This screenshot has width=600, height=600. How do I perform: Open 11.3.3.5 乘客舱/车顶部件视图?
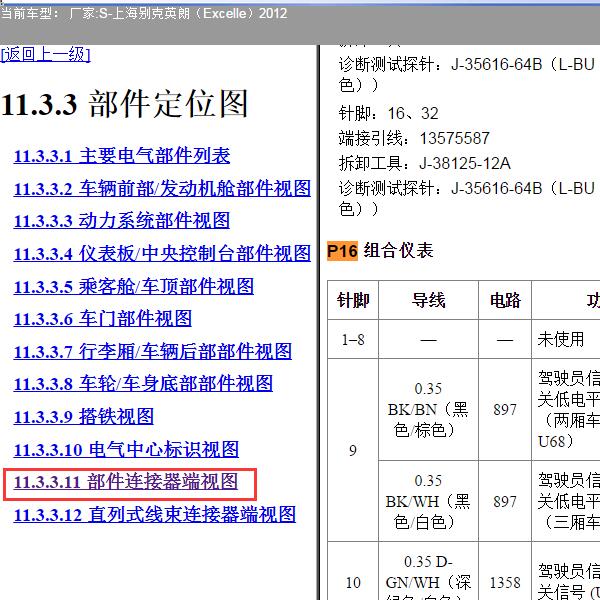[x=134, y=286]
